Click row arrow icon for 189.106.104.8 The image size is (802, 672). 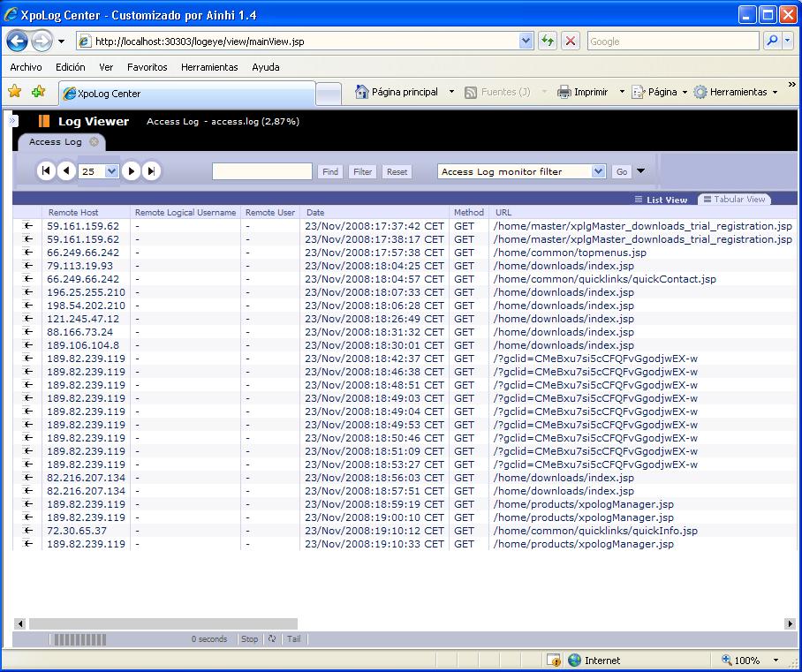(x=27, y=345)
